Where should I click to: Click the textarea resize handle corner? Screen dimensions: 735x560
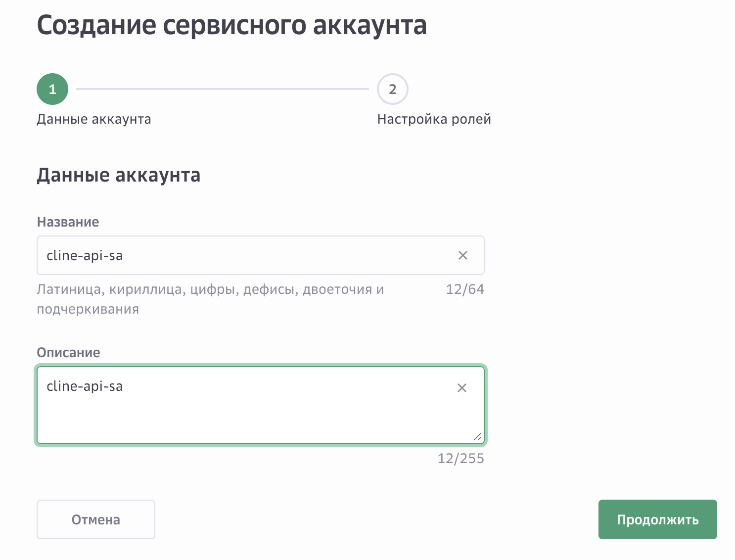pos(477,437)
